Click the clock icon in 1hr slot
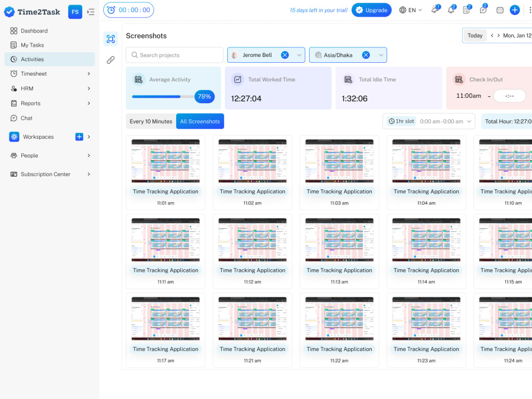The width and height of the screenshot is (532, 399). click(392, 121)
